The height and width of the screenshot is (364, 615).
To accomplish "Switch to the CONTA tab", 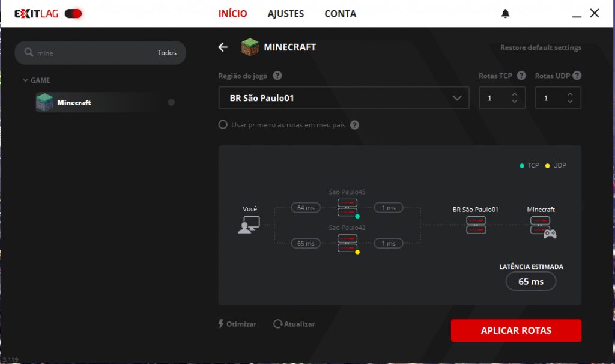I will tap(340, 14).
